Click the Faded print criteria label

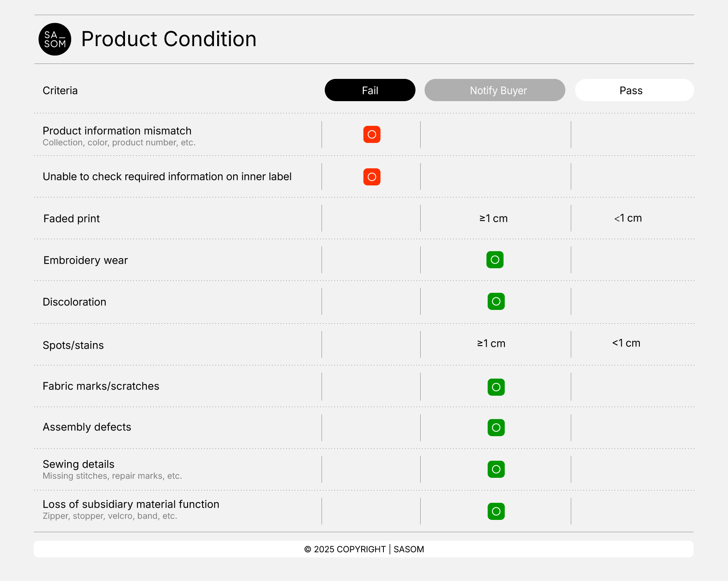(72, 218)
